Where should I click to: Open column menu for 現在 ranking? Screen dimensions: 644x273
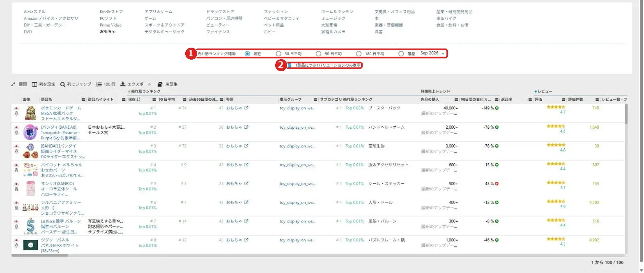[x=154, y=100]
